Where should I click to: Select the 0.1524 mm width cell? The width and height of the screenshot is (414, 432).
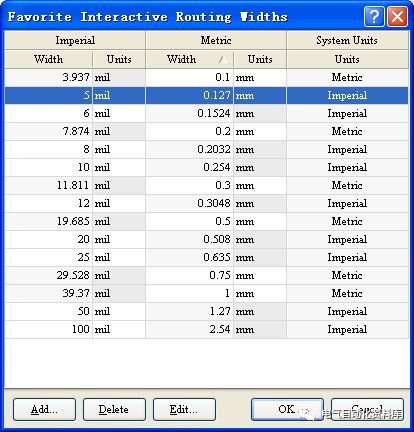click(189, 113)
